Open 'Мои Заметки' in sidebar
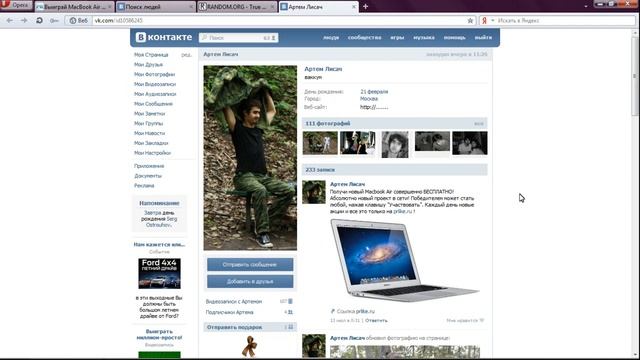This screenshot has height=360, width=640. (149, 113)
